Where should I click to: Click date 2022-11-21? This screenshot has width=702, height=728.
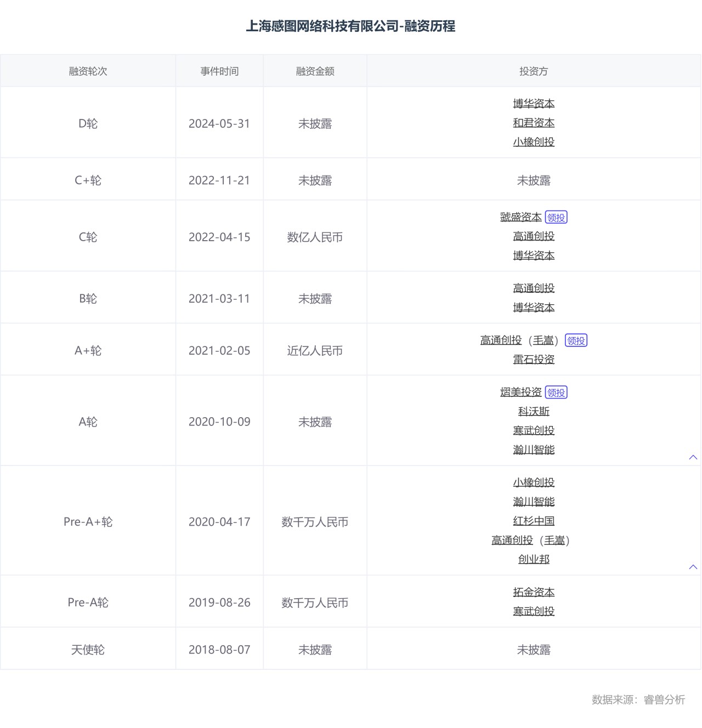point(219,180)
